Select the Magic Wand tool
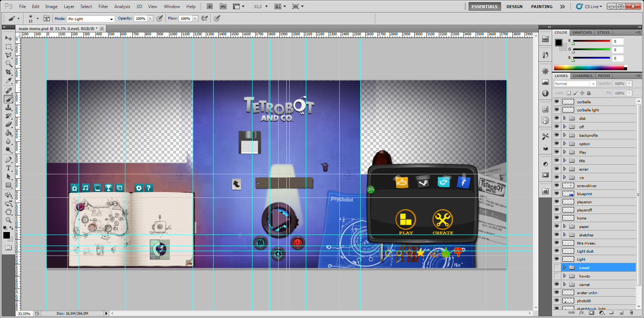This screenshot has height=318, width=644. pyautogui.click(x=8, y=64)
